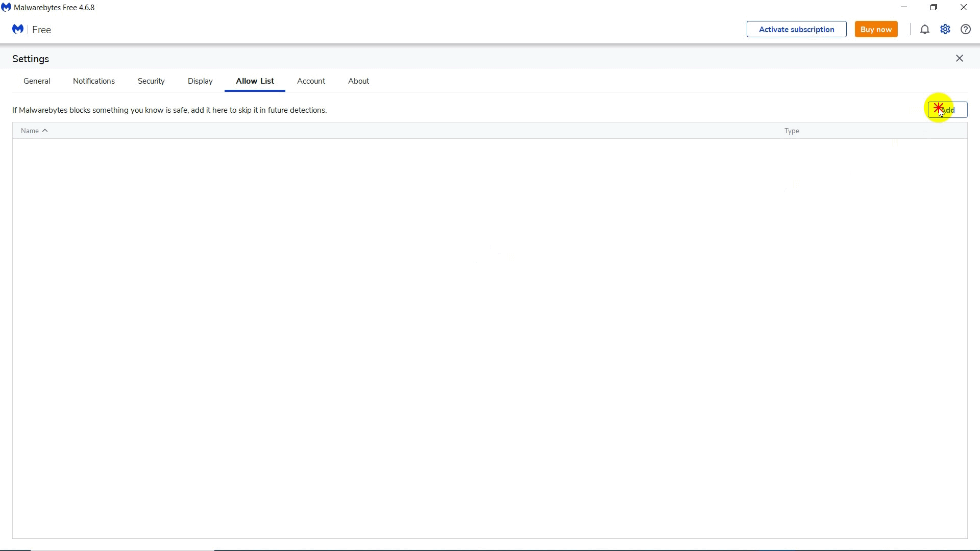Click the Activate subscription button
Screen dimensions: 980x551
[796, 29]
